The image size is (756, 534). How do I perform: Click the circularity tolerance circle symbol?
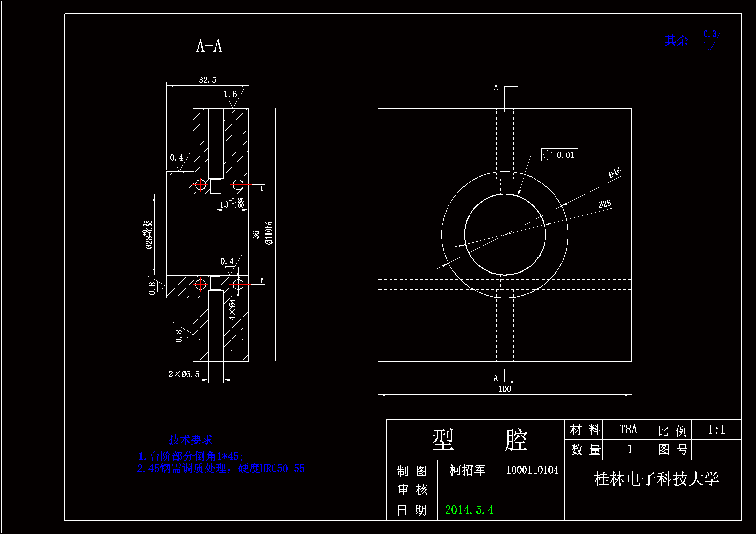point(547,155)
